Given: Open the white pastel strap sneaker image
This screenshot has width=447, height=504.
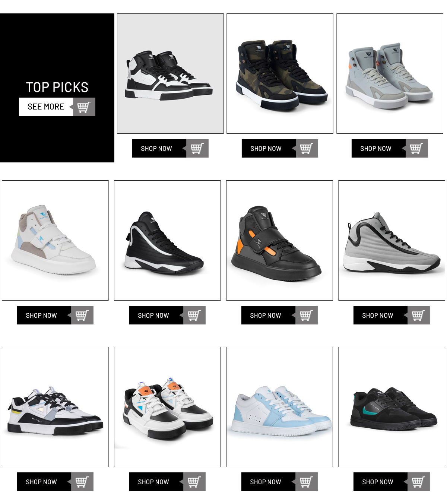Looking at the screenshot, I should [55, 240].
